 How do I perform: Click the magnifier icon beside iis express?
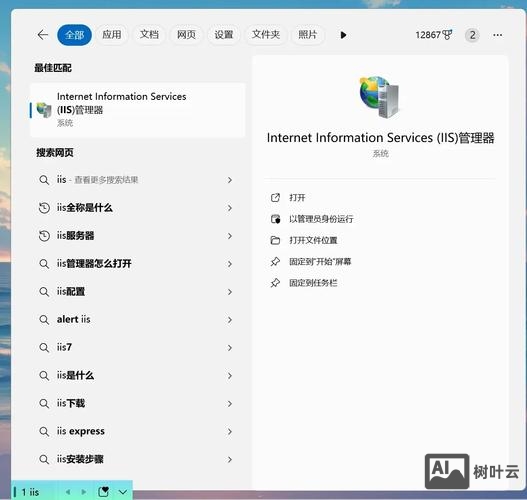(x=44, y=431)
